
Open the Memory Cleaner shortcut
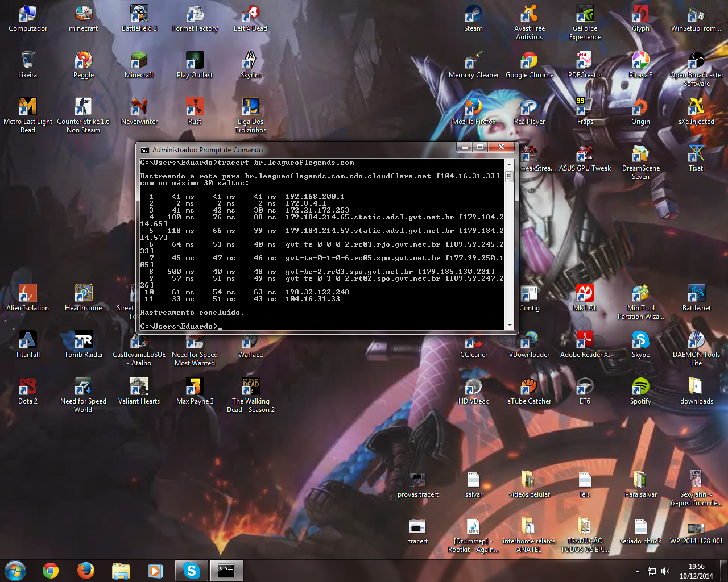coord(474,65)
